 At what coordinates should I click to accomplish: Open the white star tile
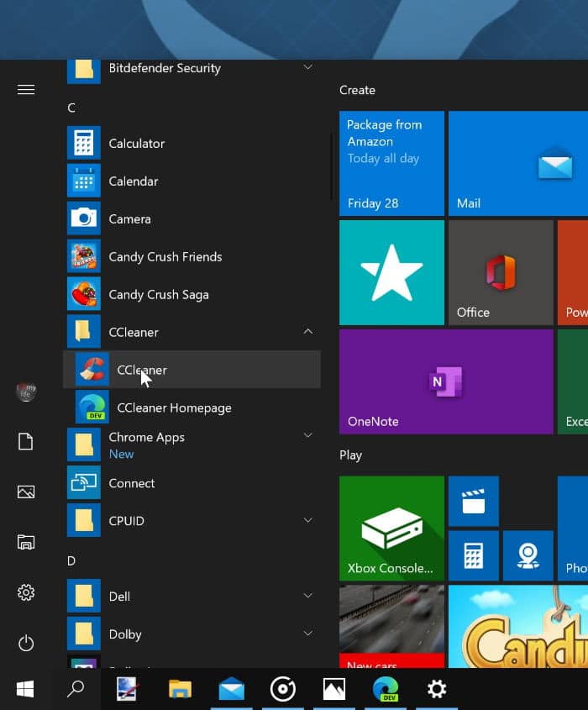pos(391,272)
